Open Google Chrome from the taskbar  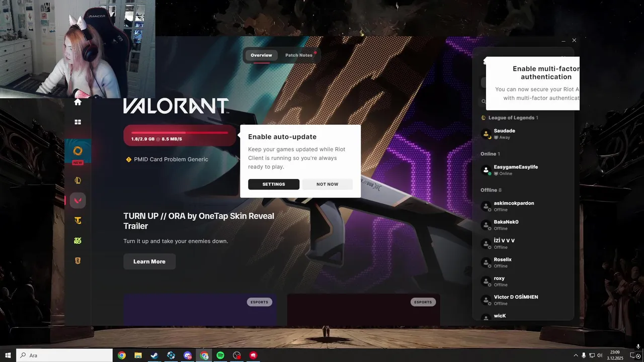point(122,355)
